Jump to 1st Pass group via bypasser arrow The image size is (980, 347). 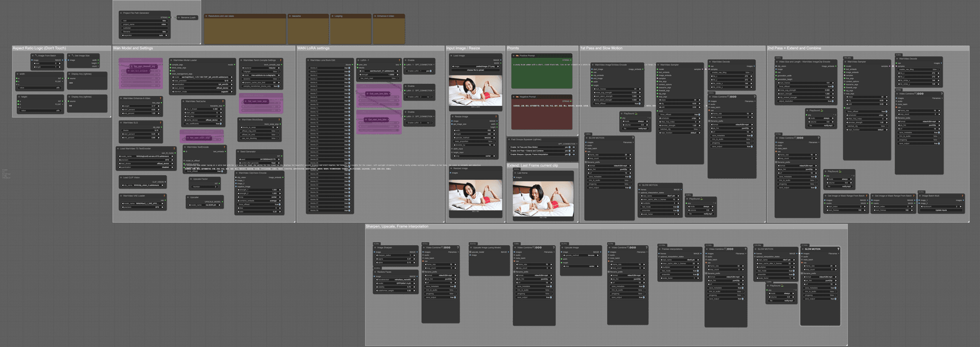pyautogui.click(x=574, y=147)
